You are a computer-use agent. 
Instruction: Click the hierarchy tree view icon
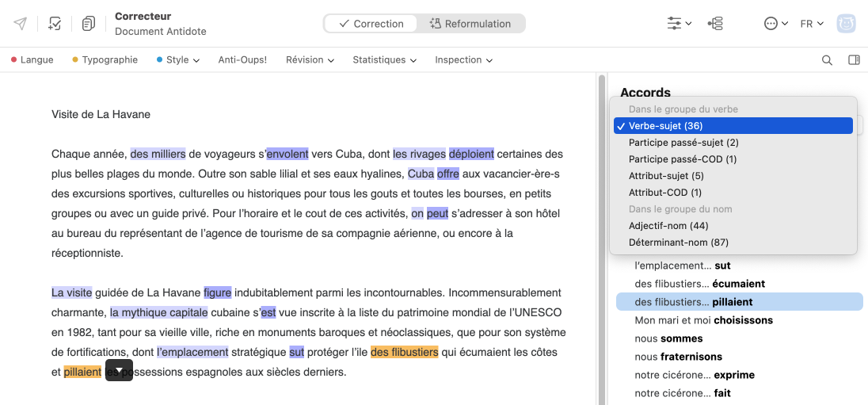(x=716, y=24)
